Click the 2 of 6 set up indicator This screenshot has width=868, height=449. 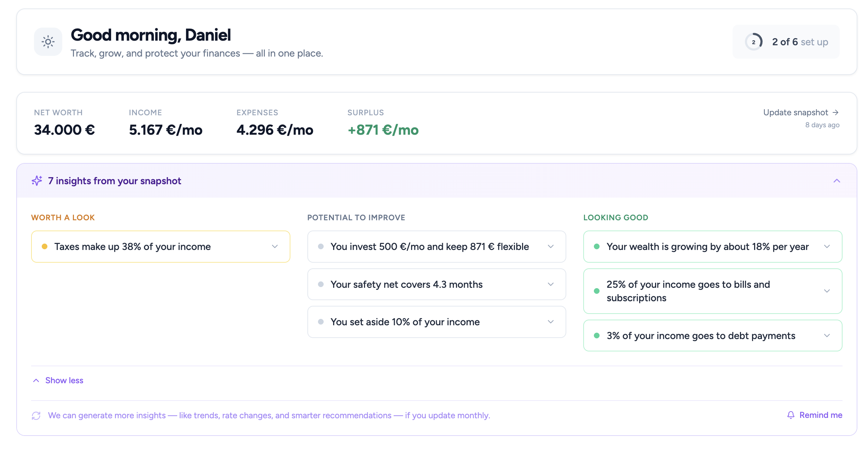click(x=800, y=41)
